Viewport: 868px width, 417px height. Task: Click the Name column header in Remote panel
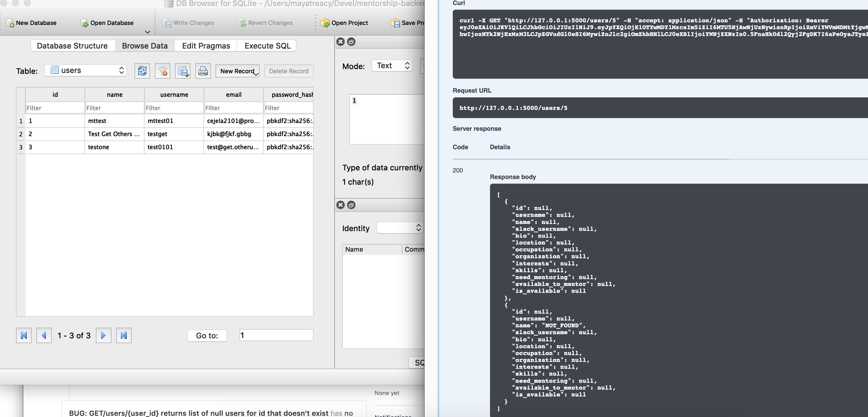tap(372, 250)
